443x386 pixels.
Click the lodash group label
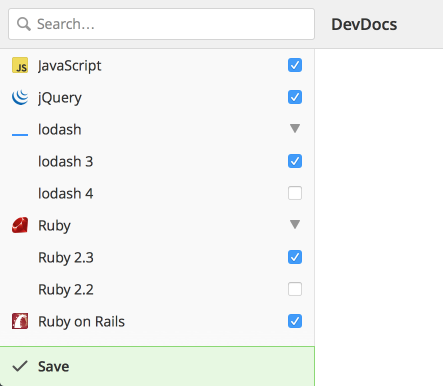coord(60,129)
